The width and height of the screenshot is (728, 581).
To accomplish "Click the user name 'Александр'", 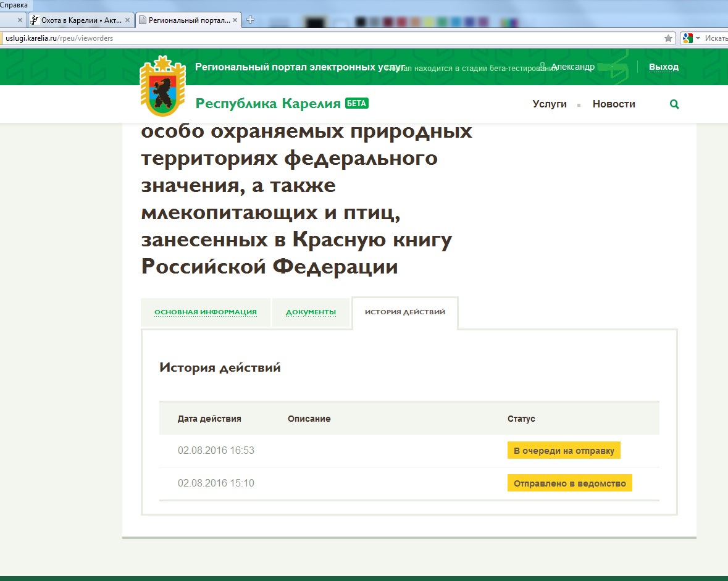I will tap(572, 67).
